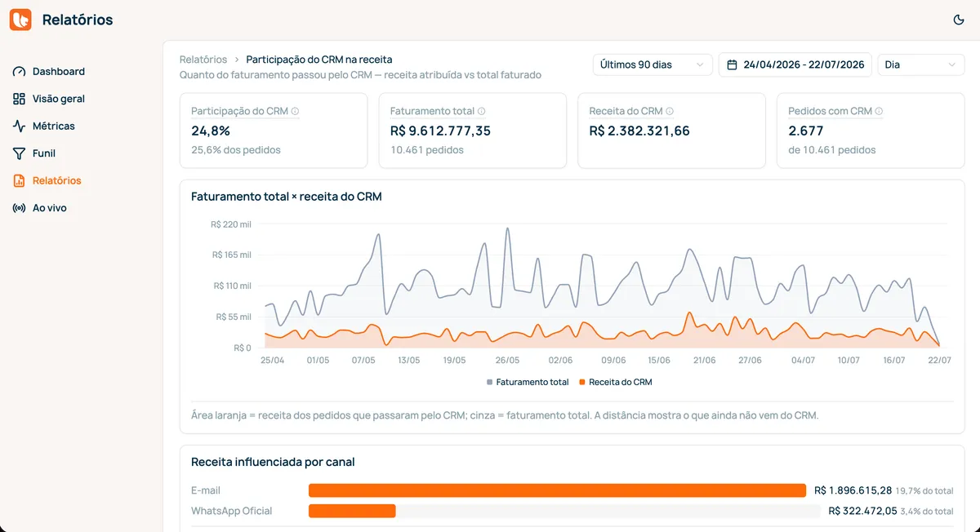Click the chevron arrow of Dia selector
The width and height of the screenshot is (980, 532).
pyautogui.click(x=952, y=64)
